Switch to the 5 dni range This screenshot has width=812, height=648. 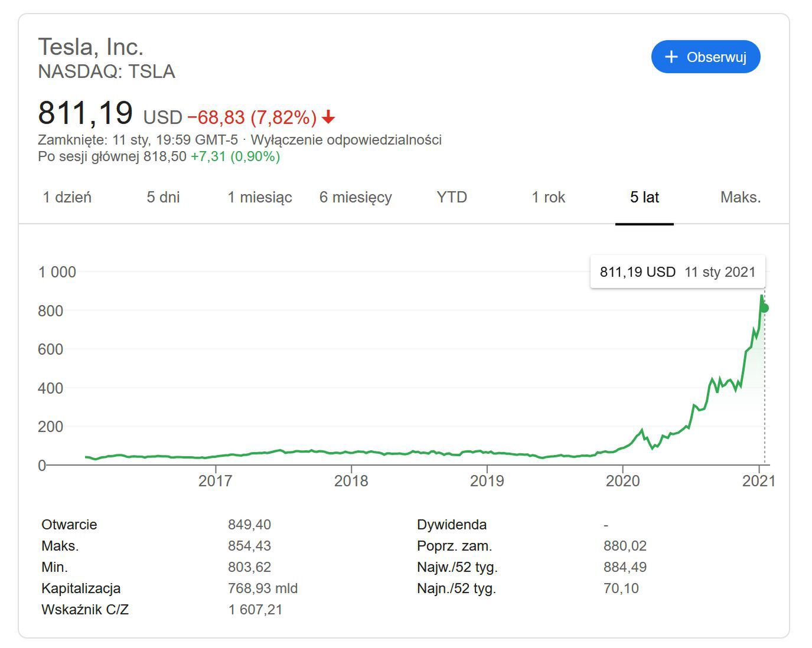[x=163, y=197]
